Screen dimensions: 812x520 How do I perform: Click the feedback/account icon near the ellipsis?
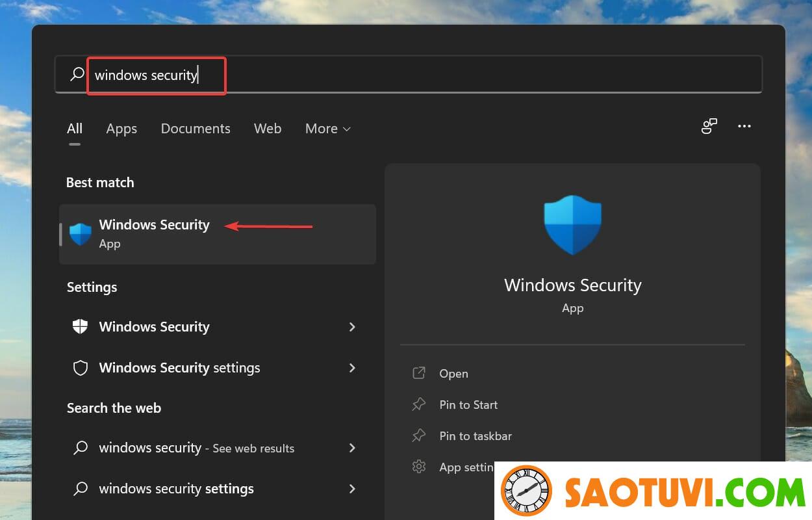coord(709,126)
